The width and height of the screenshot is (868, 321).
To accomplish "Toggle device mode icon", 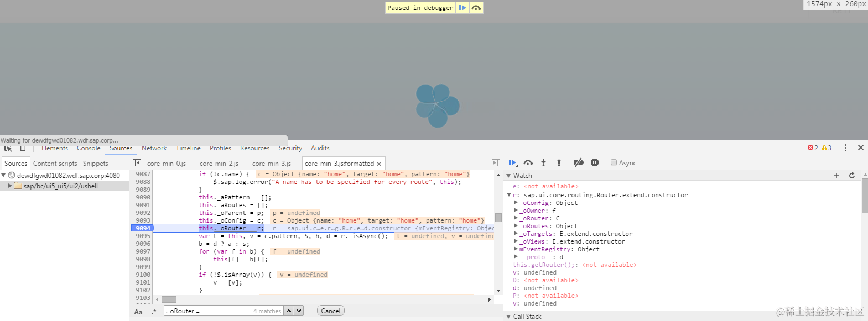I will (x=23, y=148).
